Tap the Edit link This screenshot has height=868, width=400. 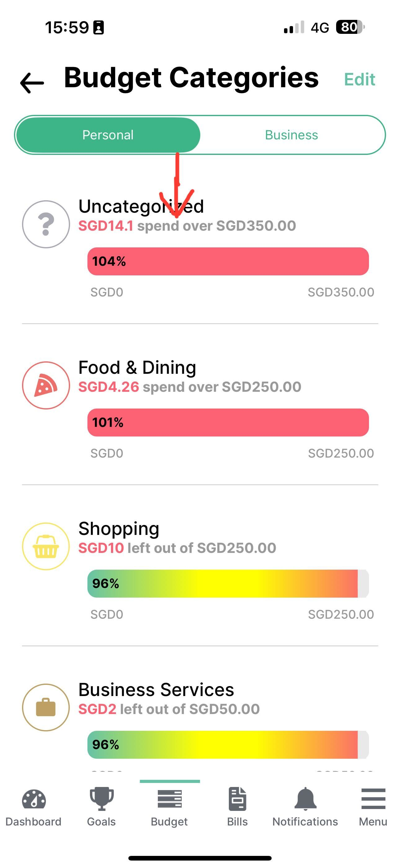[360, 80]
